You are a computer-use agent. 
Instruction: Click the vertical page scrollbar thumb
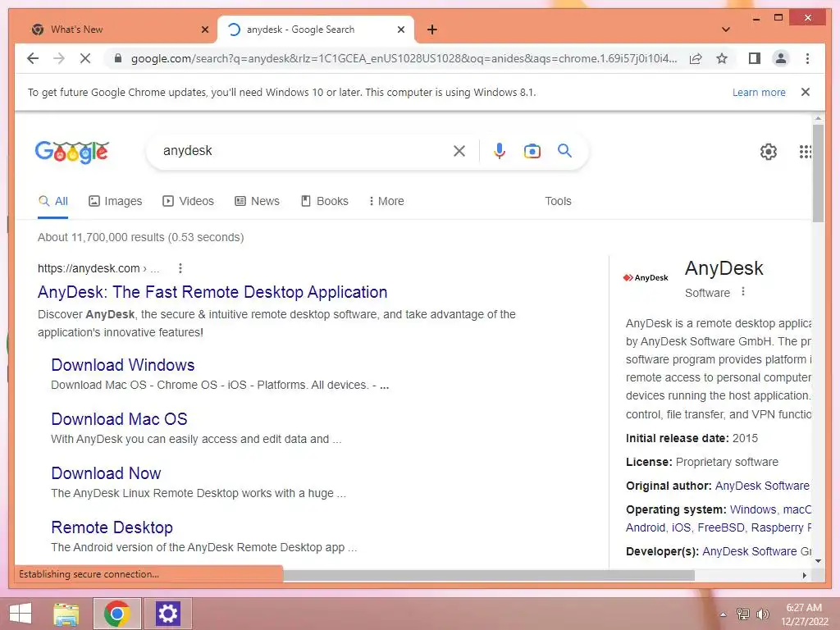818,174
